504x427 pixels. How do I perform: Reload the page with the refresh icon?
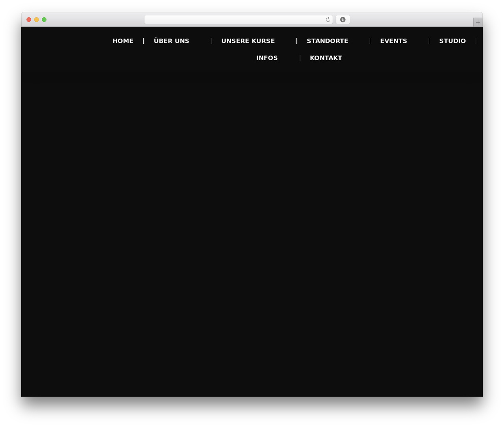(328, 20)
